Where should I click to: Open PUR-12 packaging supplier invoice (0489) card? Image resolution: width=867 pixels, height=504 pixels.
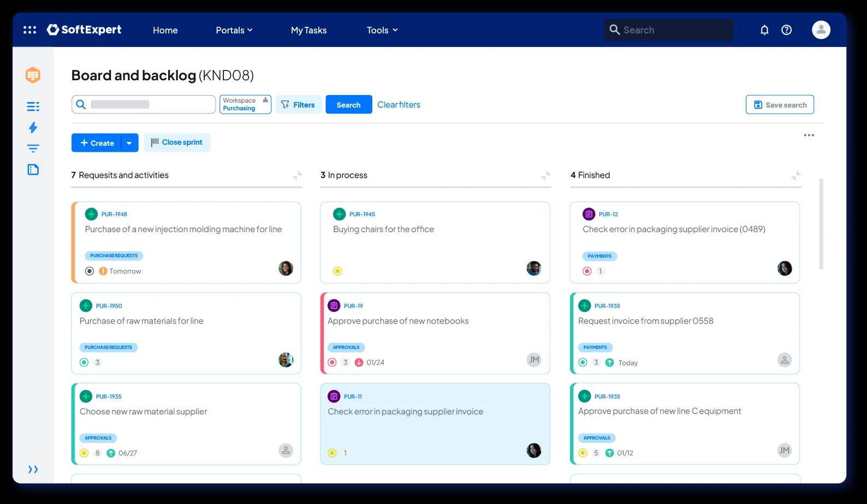[x=685, y=242]
